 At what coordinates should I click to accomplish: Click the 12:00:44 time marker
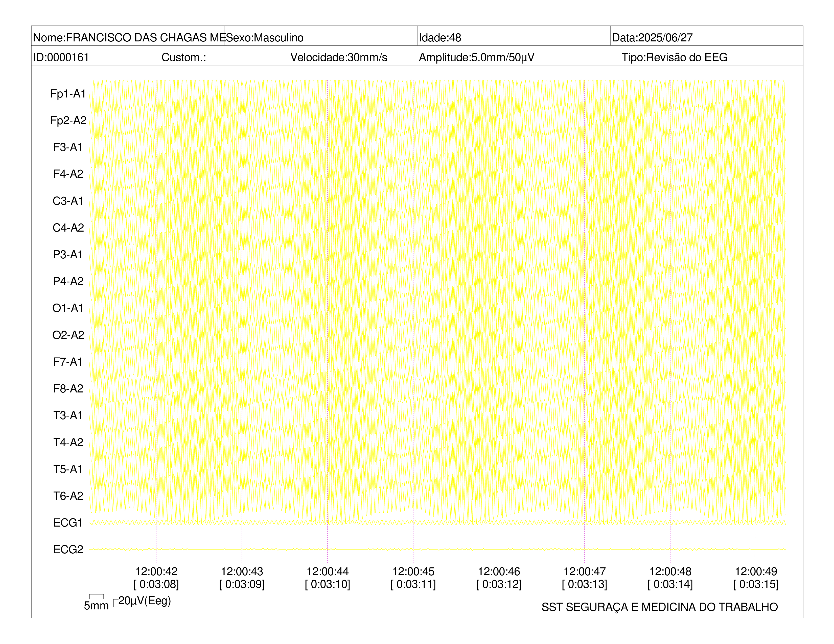tap(328, 572)
